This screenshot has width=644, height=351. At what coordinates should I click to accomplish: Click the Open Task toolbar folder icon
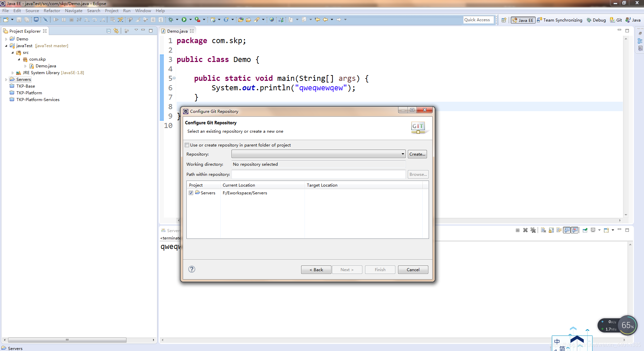(248, 20)
